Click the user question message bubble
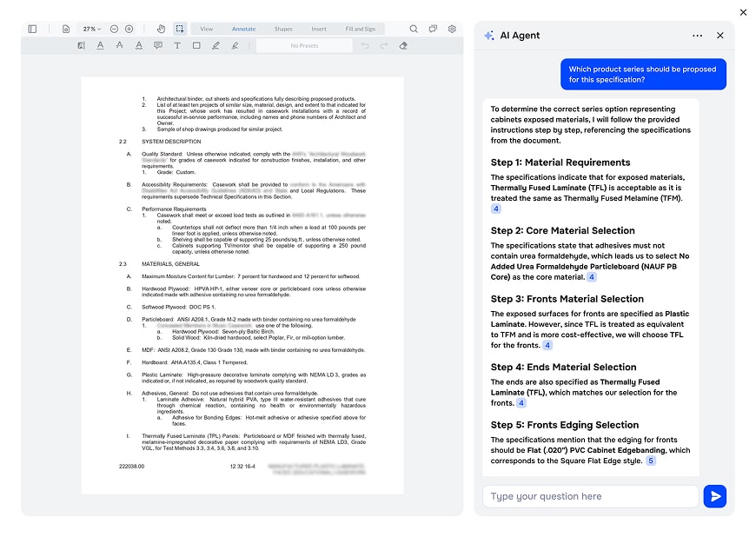Image resolution: width=756 pixels, height=537 pixels. pos(643,74)
